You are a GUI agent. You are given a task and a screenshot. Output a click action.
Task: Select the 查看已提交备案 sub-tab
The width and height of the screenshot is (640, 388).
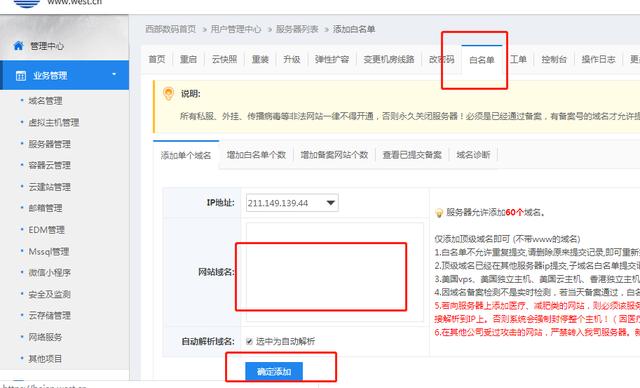tap(412, 155)
